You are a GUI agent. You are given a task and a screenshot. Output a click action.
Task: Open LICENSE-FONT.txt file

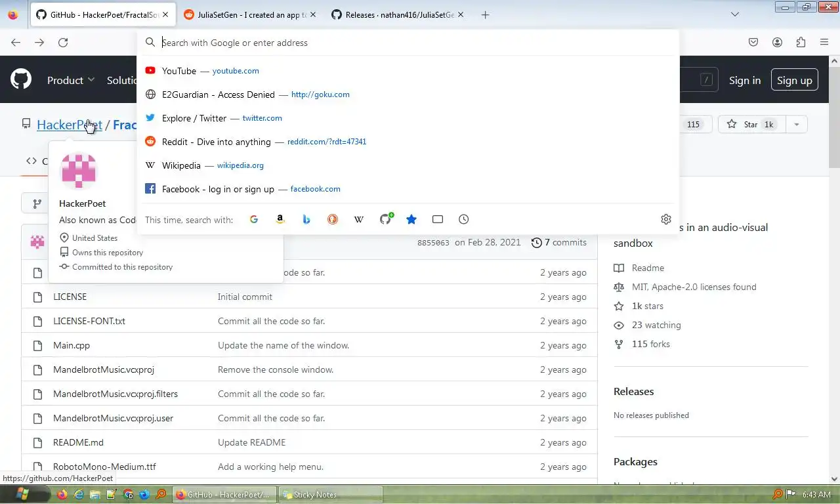pos(89,321)
